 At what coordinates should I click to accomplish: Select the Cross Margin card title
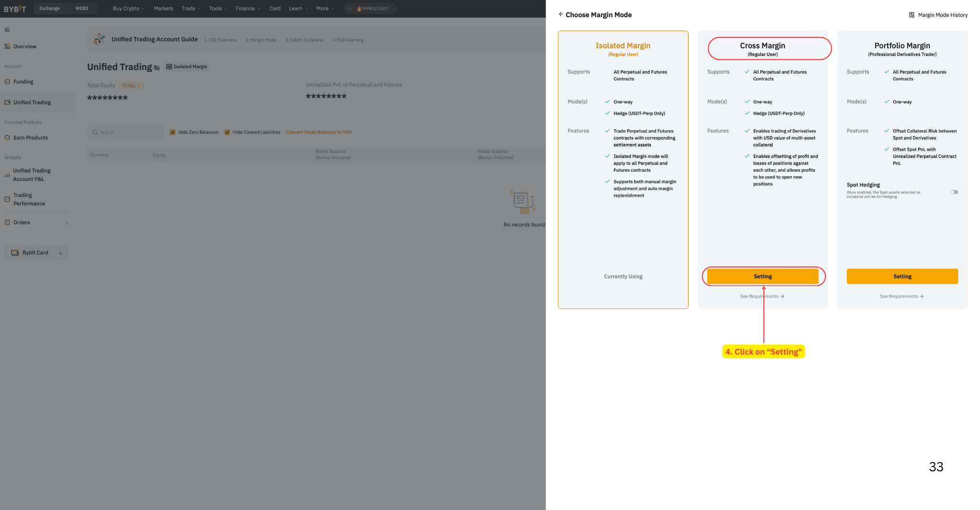(x=762, y=46)
